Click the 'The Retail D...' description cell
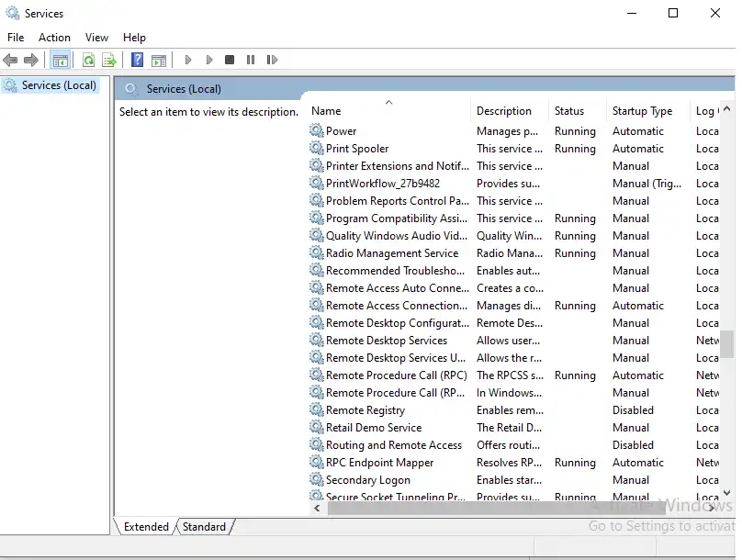 click(509, 428)
